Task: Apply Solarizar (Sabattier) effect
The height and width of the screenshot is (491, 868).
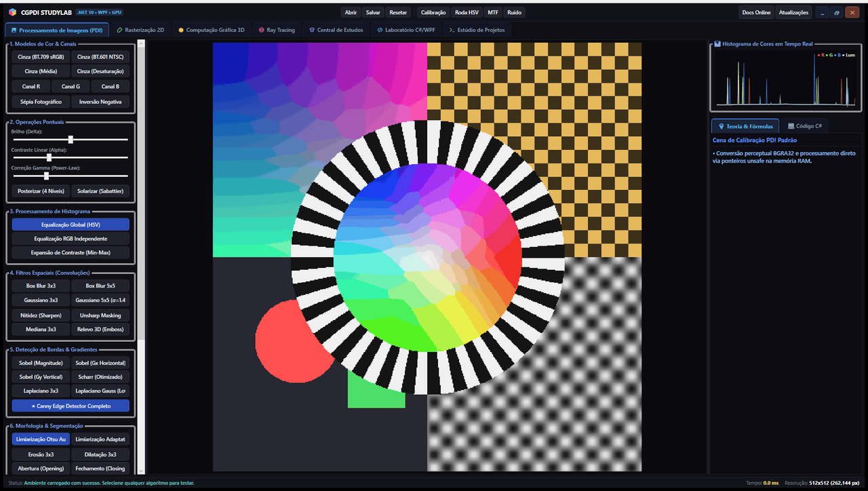Action: pos(100,191)
